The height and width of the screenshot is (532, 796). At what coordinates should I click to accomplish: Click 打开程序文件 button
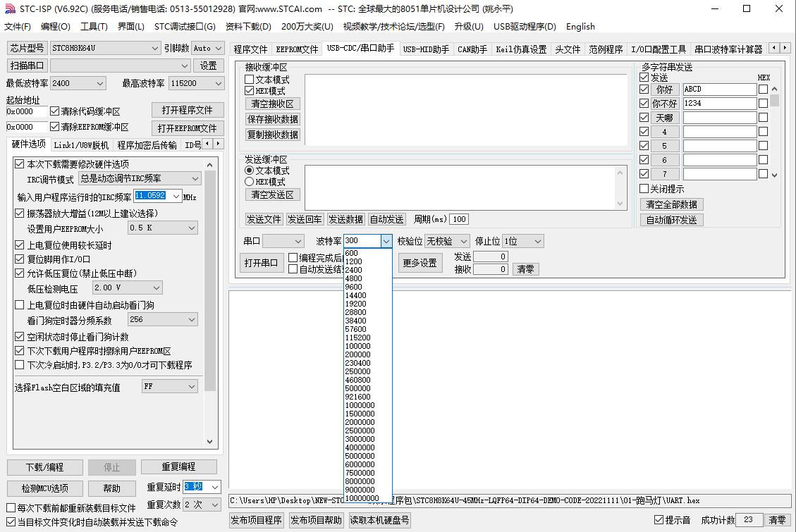pyautogui.click(x=188, y=110)
